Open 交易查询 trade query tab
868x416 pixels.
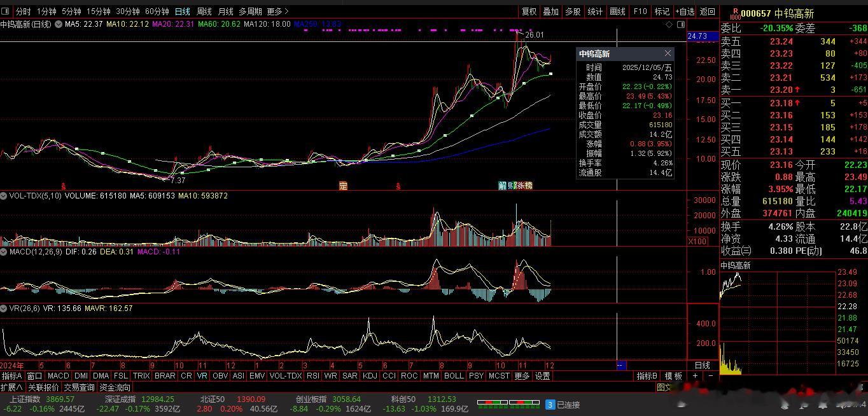click(x=79, y=387)
